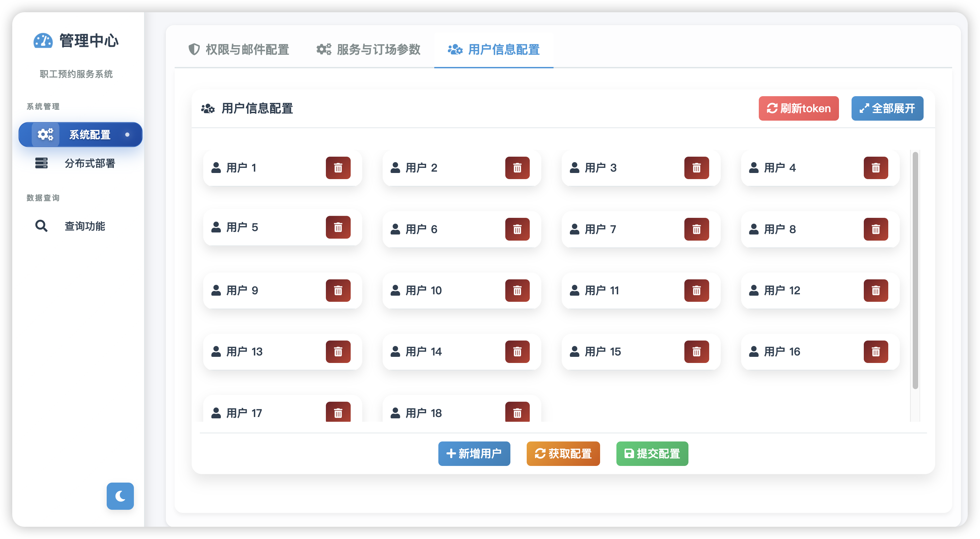Click the magnifier icon for 查询功能
The image size is (980, 539).
41,226
